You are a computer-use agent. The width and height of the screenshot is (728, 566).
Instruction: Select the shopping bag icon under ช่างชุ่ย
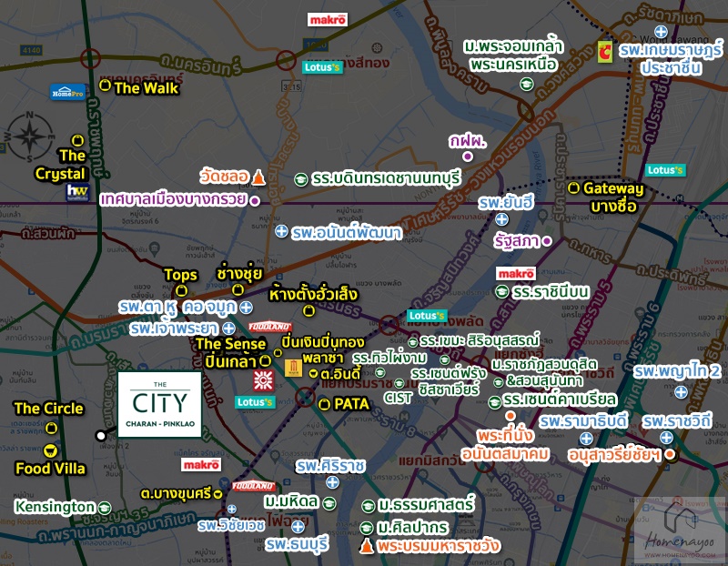[238, 289]
